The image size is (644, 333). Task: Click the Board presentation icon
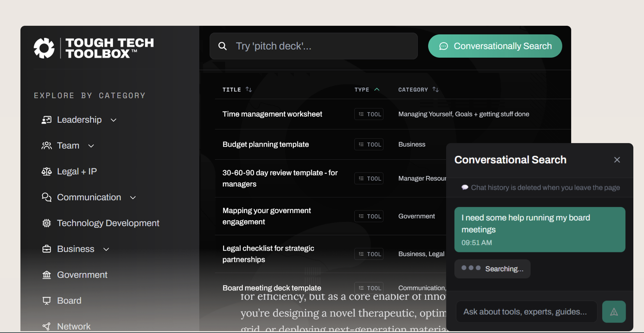[x=47, y=301]
